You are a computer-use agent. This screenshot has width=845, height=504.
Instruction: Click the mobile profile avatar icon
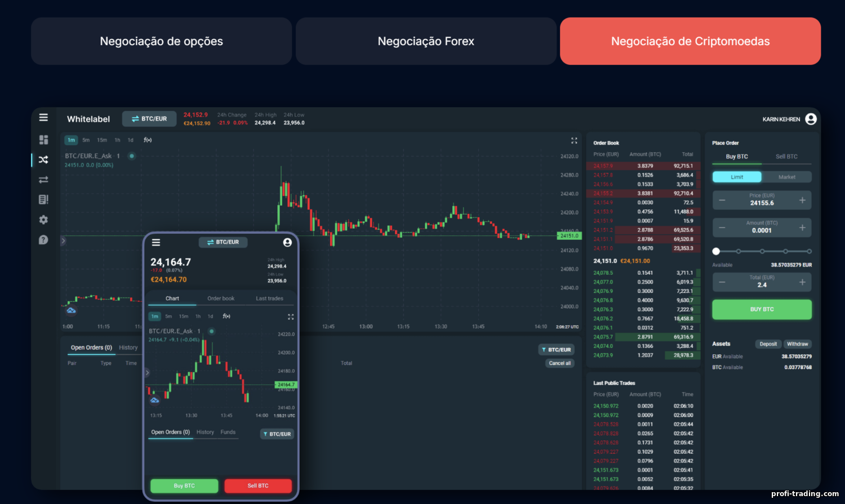tap(287, 242)
